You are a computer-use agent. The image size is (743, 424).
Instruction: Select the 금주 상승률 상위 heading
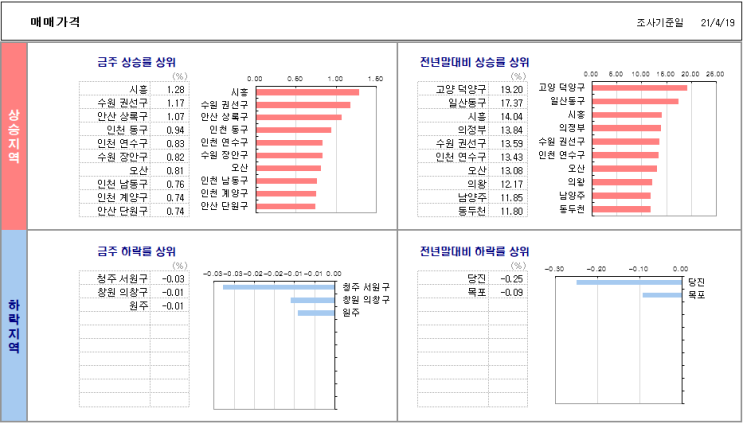136,62
